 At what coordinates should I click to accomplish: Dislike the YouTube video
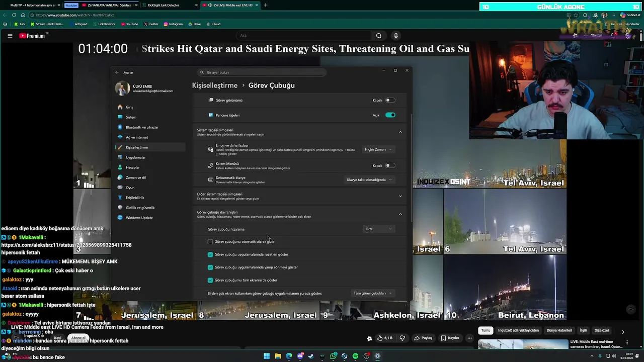[402, 338]
